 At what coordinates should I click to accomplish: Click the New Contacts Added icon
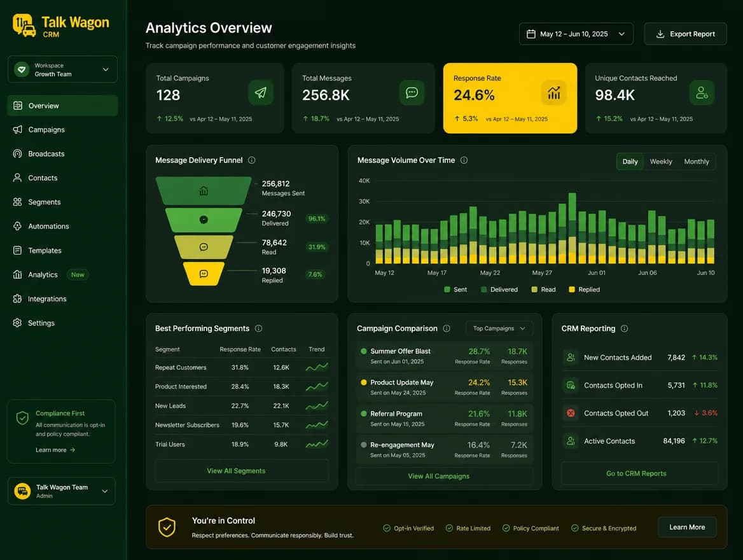pos(571,357)
